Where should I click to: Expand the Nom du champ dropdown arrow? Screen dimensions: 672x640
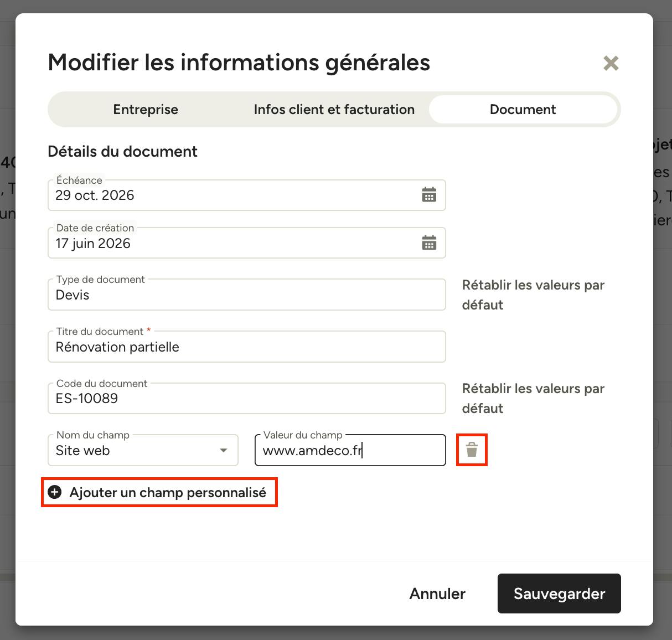pyautogui.click(x=224, y=450)
